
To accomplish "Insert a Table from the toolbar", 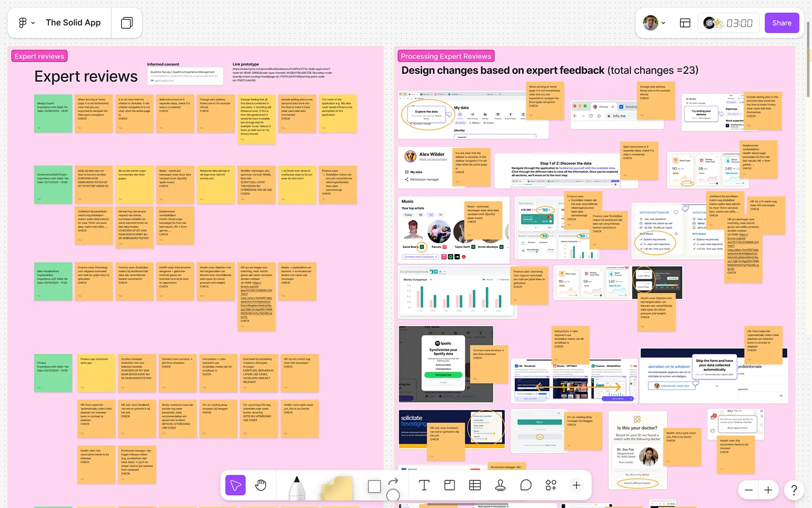I will (475, 485).
